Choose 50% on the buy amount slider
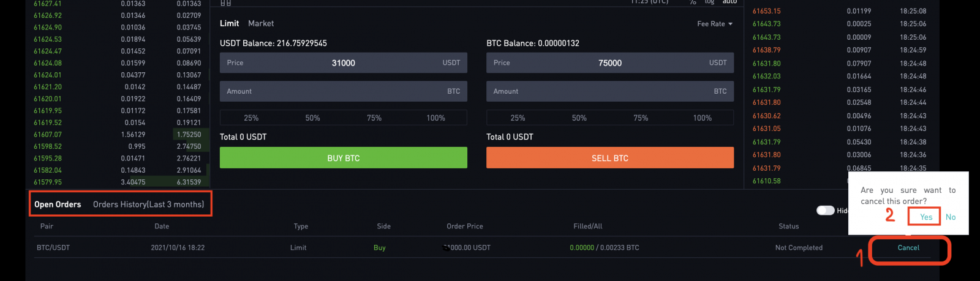Viewport: 980px width, 281px height. pos(312,118)
